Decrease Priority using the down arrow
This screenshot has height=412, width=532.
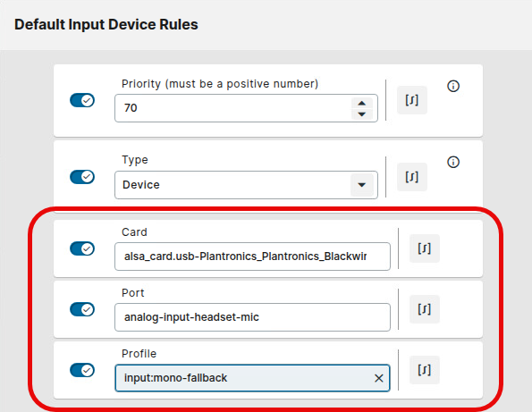point(362,114)
